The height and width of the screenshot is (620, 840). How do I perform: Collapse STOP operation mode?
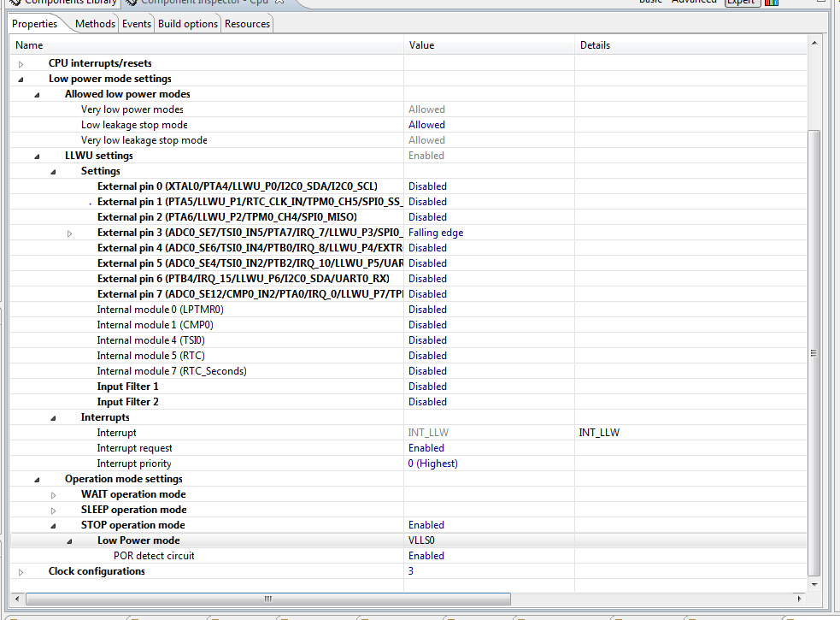53,526
